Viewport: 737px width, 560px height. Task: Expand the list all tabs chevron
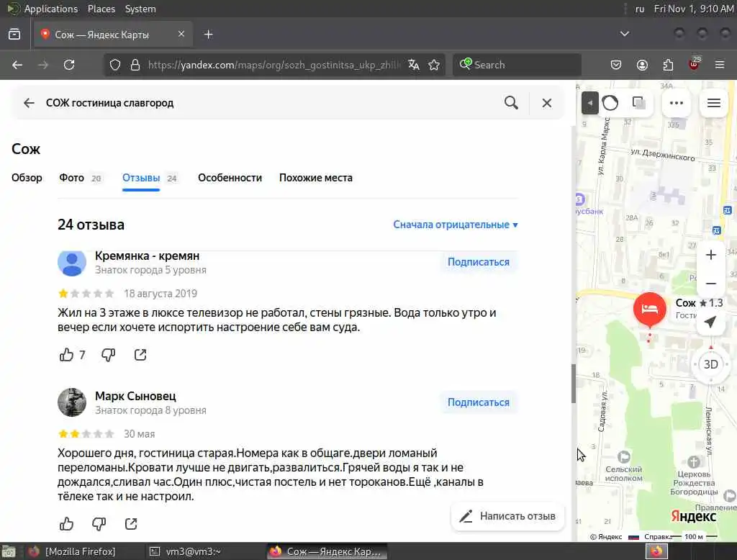click(625, 34)
